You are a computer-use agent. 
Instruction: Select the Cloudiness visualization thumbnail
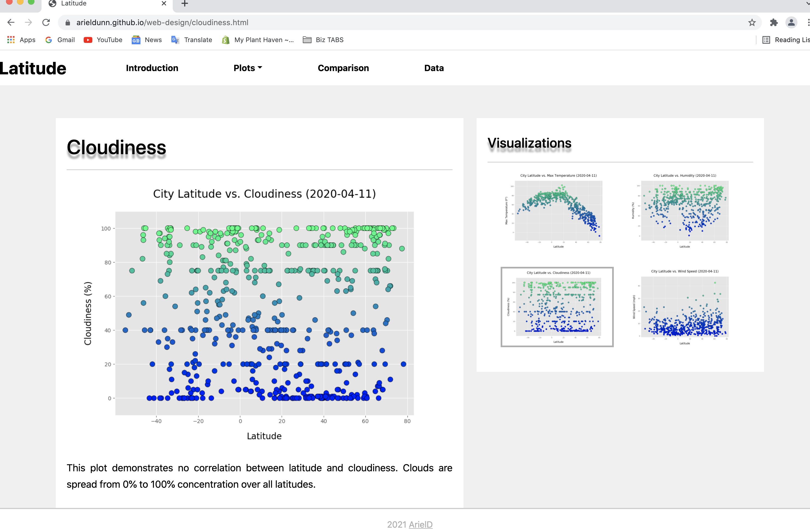click(x=557, y=306)
